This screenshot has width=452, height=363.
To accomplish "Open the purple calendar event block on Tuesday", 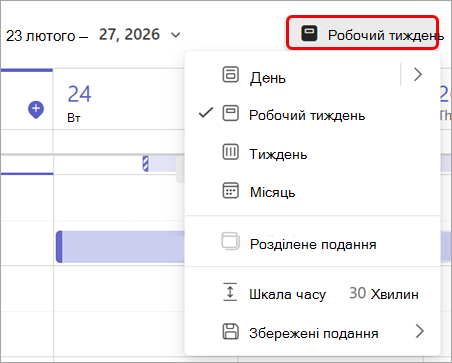I will (120, 247).
